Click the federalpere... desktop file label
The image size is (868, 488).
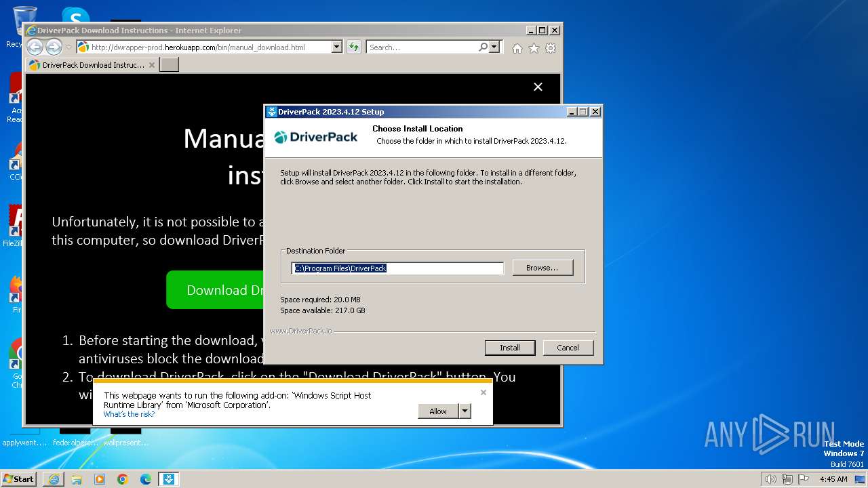75,443
